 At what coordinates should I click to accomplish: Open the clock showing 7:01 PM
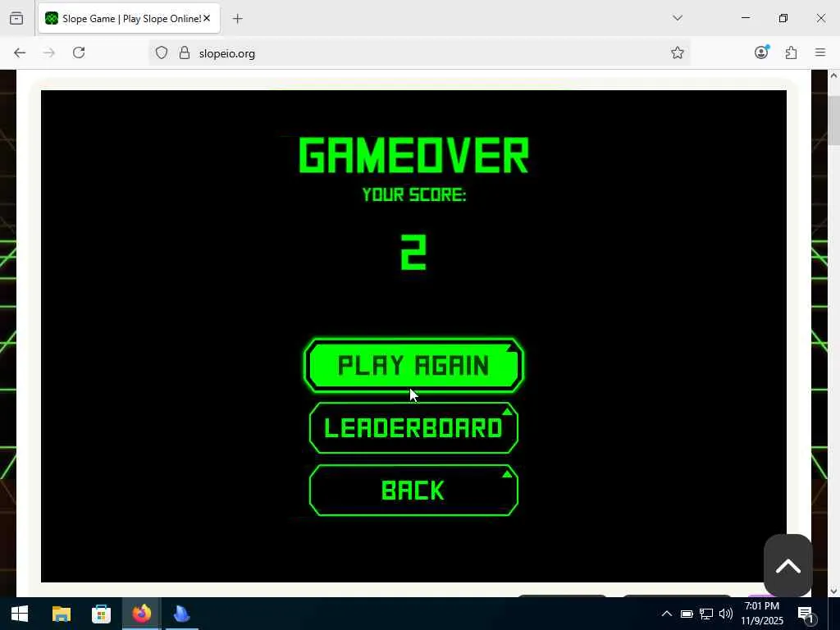762,614
